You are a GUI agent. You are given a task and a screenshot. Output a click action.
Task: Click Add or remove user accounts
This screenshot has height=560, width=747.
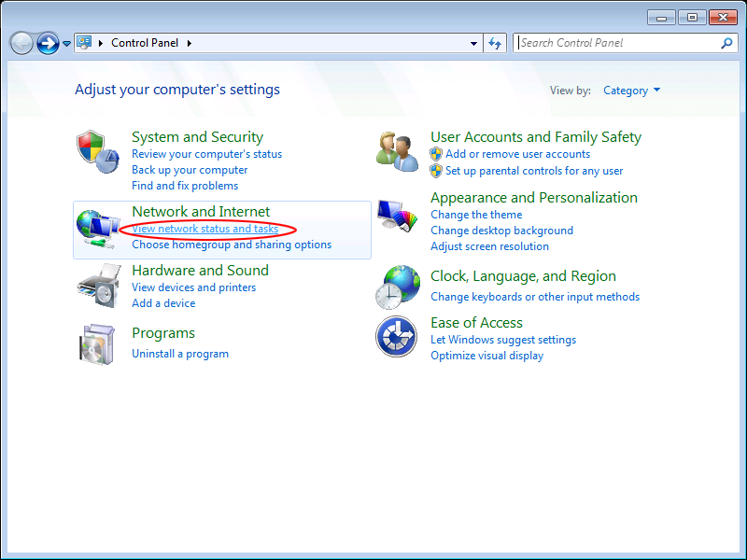tap(518, 154)
